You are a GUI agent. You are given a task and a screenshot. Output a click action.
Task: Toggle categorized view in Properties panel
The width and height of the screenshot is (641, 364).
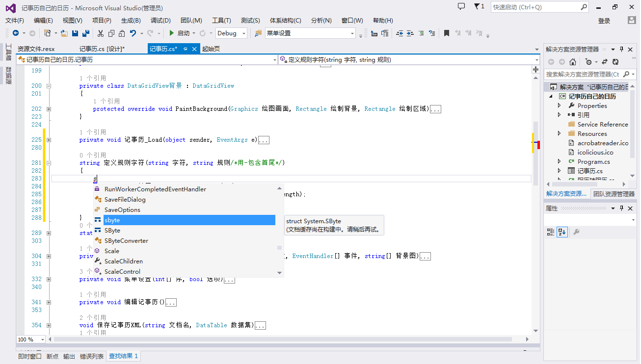click(551, 232)
